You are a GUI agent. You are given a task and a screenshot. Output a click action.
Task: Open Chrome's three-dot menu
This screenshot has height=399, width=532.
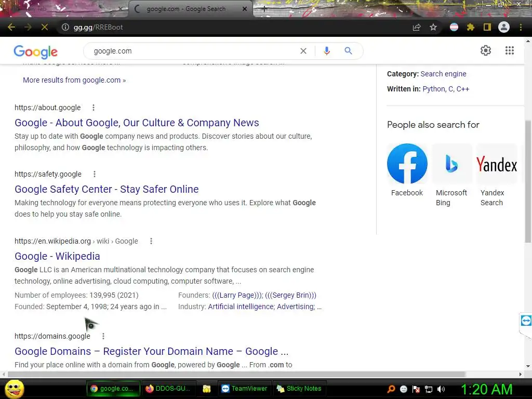[x=521, y=27]
